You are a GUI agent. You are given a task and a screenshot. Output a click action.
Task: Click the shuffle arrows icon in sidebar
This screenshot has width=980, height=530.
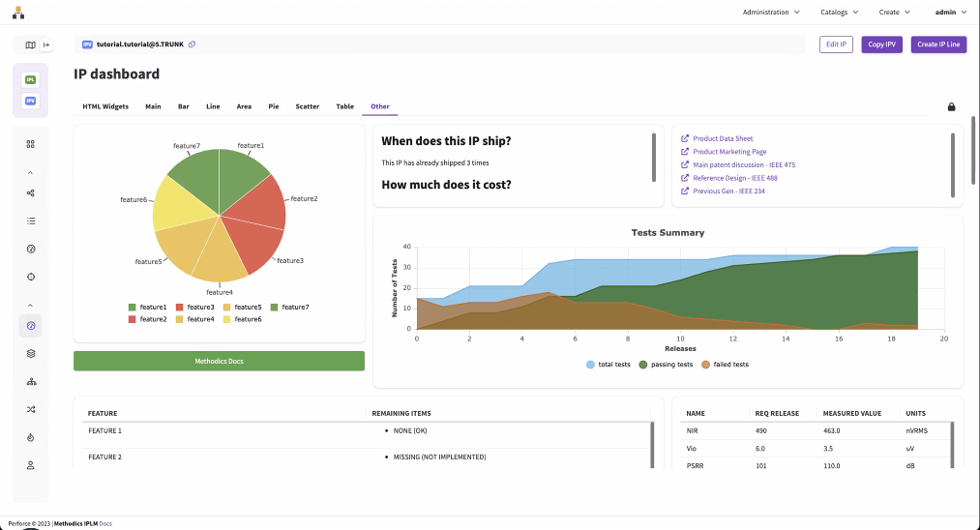coord(31,409)
